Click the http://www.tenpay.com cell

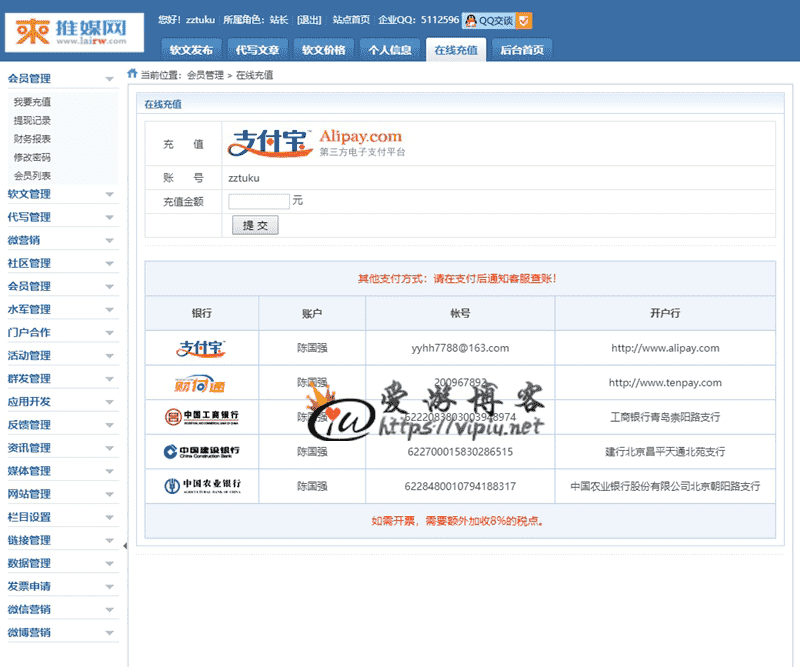coord(665,383)
